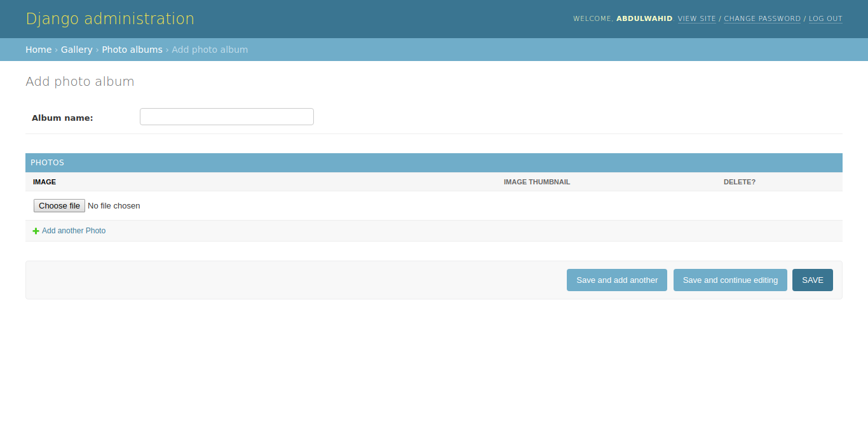Click the Add another Photo link
The image size is (868, 431).
coord(74,231)
